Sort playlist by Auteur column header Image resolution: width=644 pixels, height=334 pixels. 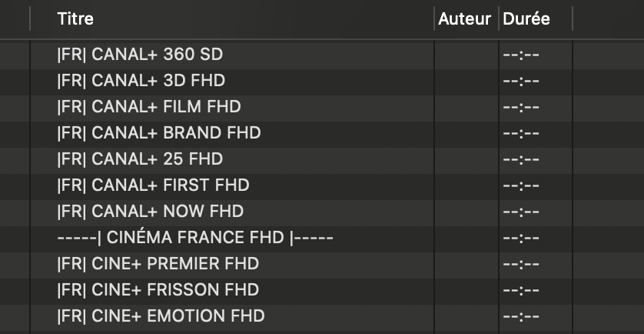[466, 19]
